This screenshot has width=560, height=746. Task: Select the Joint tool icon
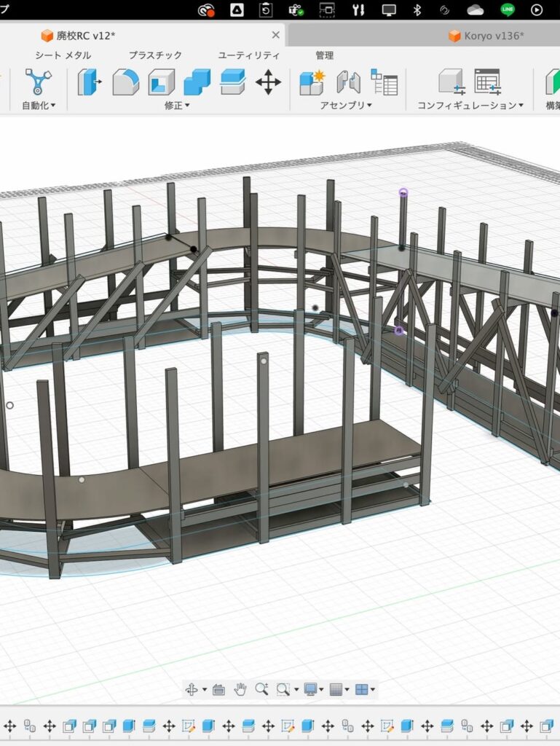(348, 82)
